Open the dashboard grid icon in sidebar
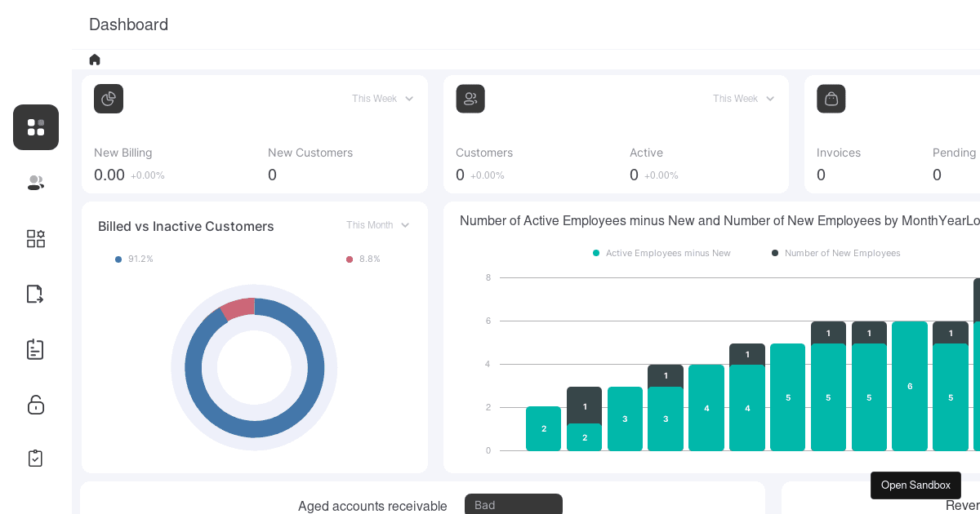The height and width of the screenshot is (514, 980). coord(36,127)
